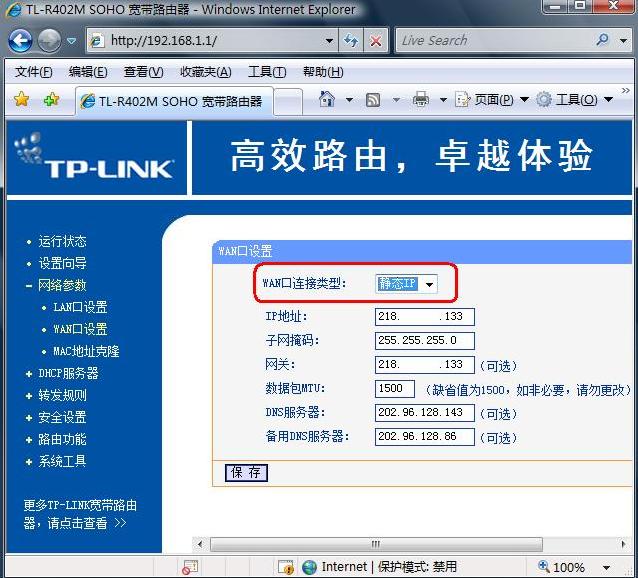Viewport: 638px width, 578px height.
Task: Open 设置向导 in the sidebar
Action: coord(62,264)
